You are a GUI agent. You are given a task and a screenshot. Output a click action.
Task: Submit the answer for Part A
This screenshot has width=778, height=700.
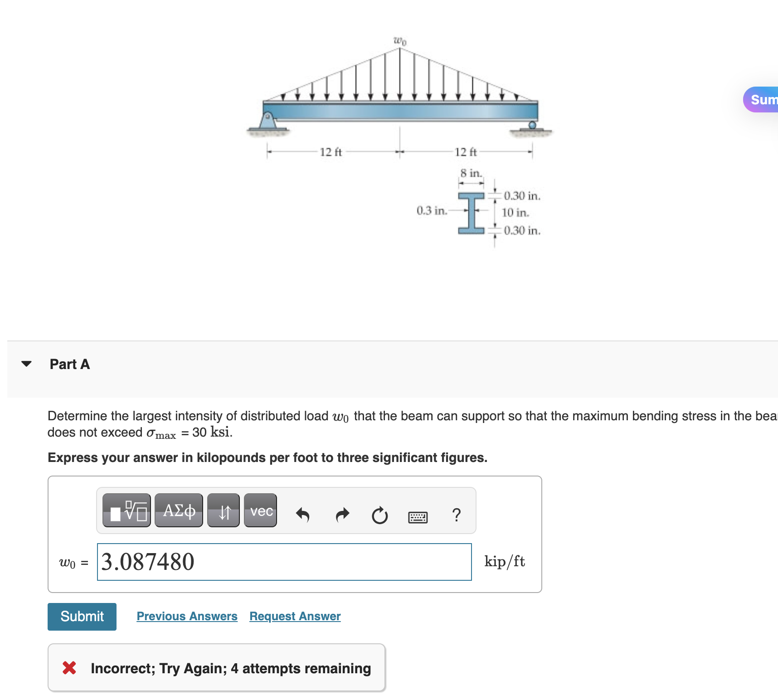[82, 616]
